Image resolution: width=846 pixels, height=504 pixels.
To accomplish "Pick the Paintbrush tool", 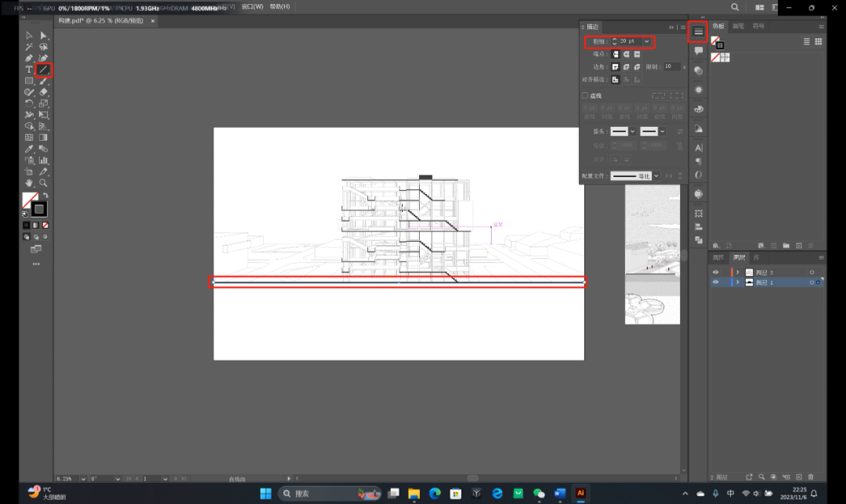I will (x=44, y=81).
